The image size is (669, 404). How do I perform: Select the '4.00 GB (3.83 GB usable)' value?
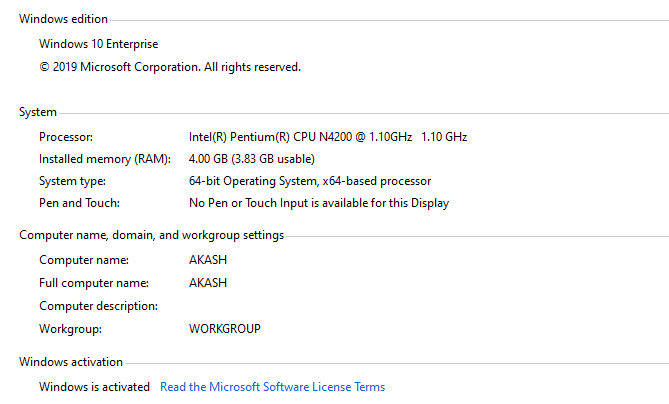[x=252, y=159]
